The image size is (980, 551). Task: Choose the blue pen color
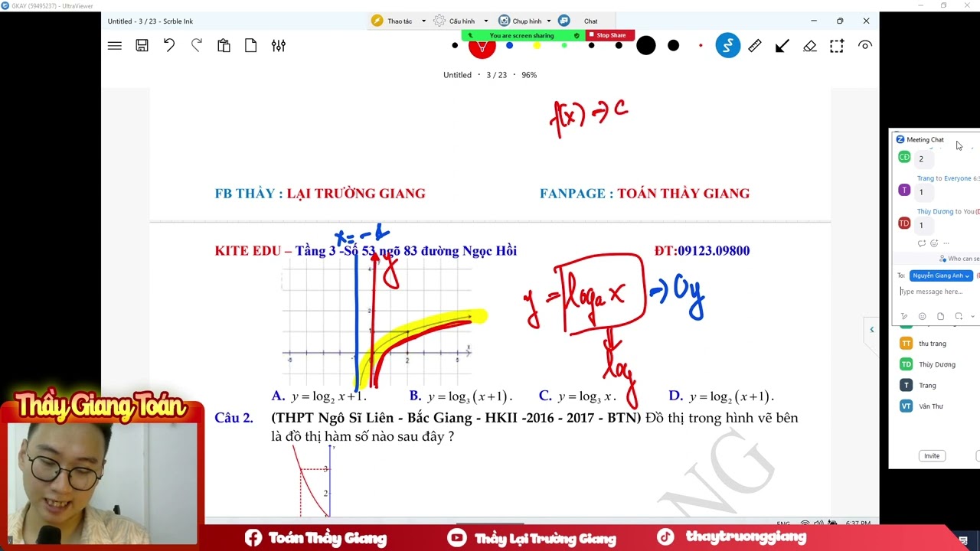click(509, 46)
